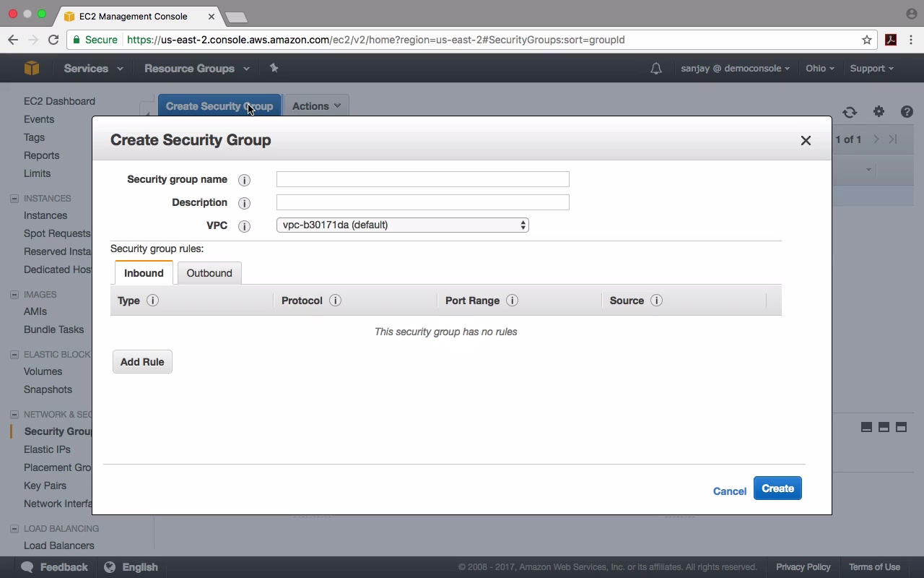Open Key Pairs in the sidebar
This screenshot has width=924, height=578.
[45, 486]
